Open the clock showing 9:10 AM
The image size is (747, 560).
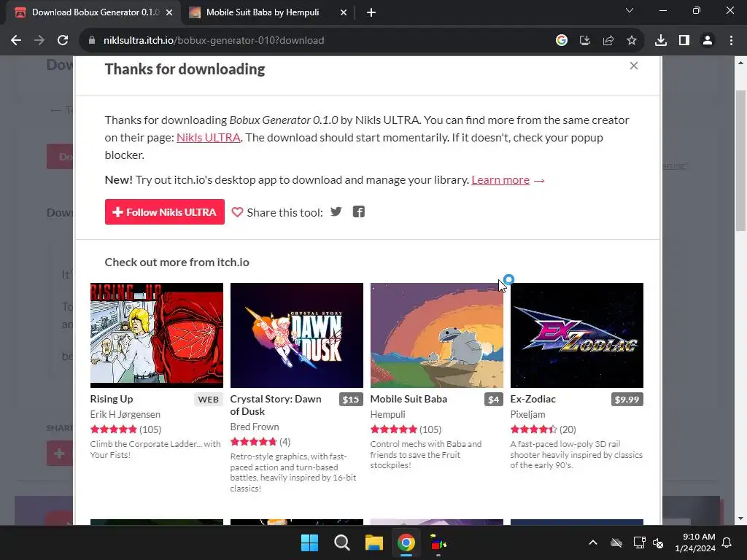(694, 542)
